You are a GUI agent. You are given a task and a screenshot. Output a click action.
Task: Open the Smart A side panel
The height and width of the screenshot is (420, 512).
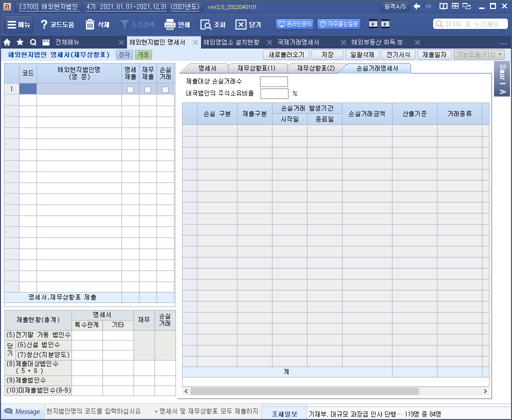(x=502, y=78)
